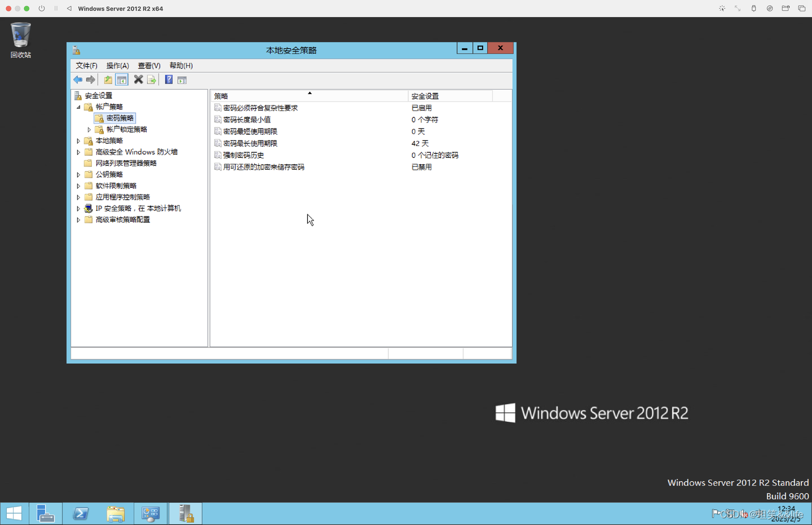Viewport: 812px width, 525px height.
Task: Click the 0 个记住的密码 setting value
Action: tap(435, 155)
